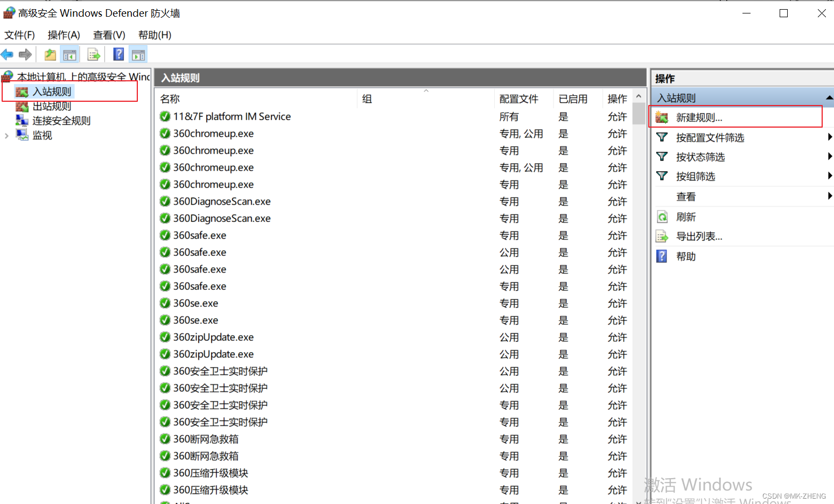Open the 按状态筛选 submenu arrow

pos(830,157)
